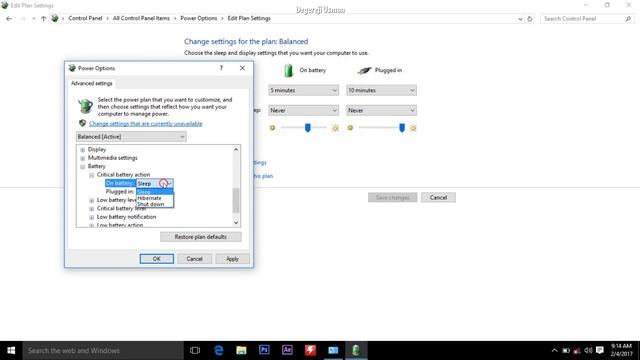Open the address bar history dropdown

(520, 19)
